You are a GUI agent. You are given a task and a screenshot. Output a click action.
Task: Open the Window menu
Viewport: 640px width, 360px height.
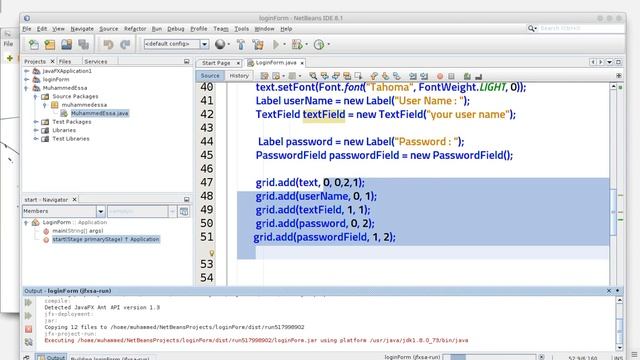(x=264, y=29)
